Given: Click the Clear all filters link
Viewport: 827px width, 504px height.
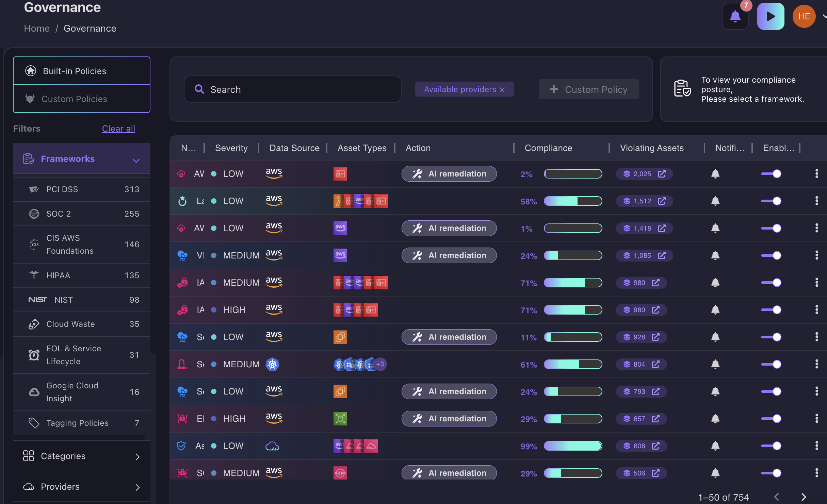Looking at the screenshot, I should tap(118, 129).
